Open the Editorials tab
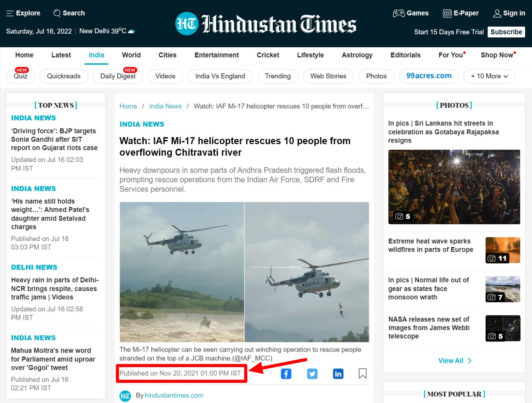The width and height of the screenshot is (532, 403). 405,55
